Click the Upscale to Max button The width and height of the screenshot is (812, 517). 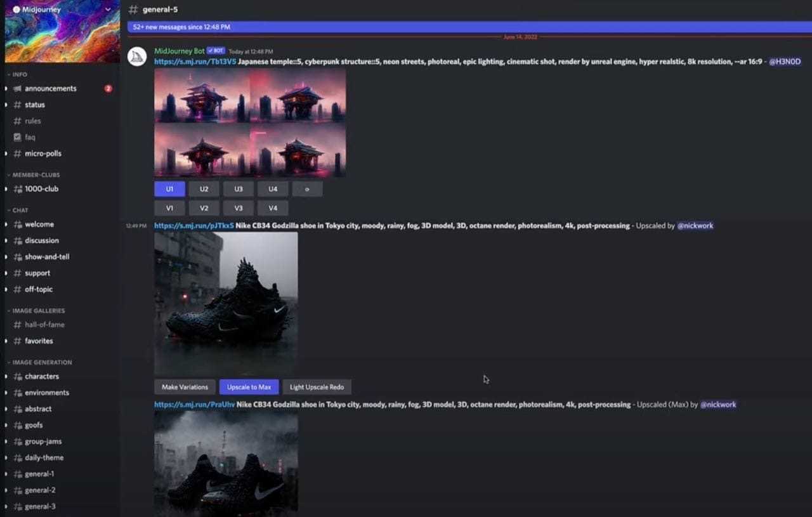tap(249, 387)
